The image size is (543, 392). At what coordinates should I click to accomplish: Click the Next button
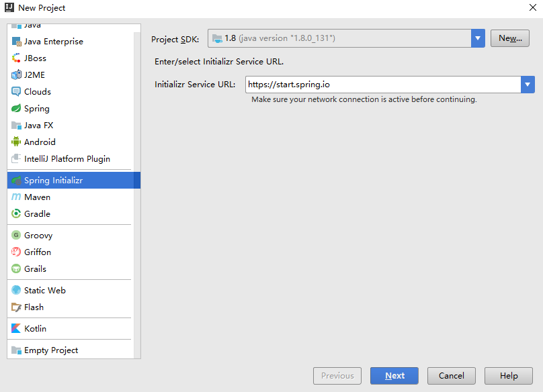pos(394,376)
